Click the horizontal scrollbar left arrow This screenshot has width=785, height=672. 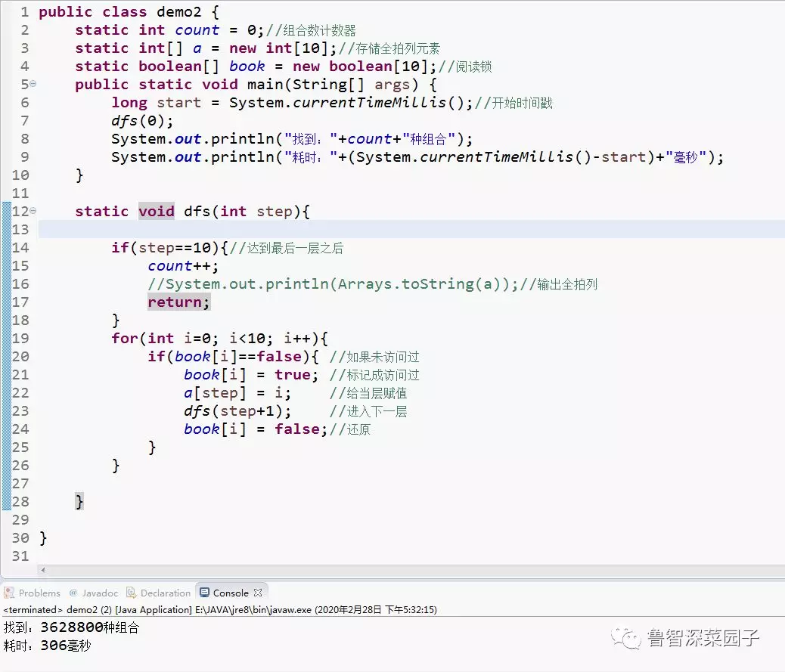tap(43, 570)
